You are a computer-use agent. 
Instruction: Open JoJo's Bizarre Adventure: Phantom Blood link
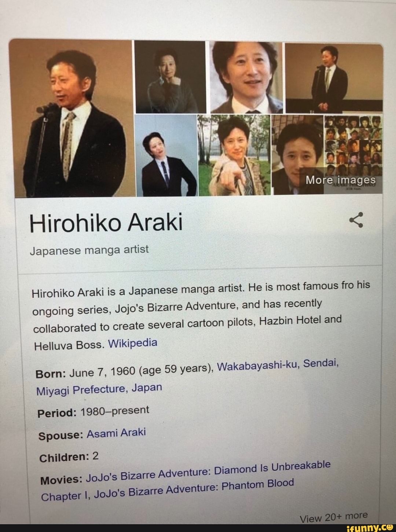click(194, 489)
